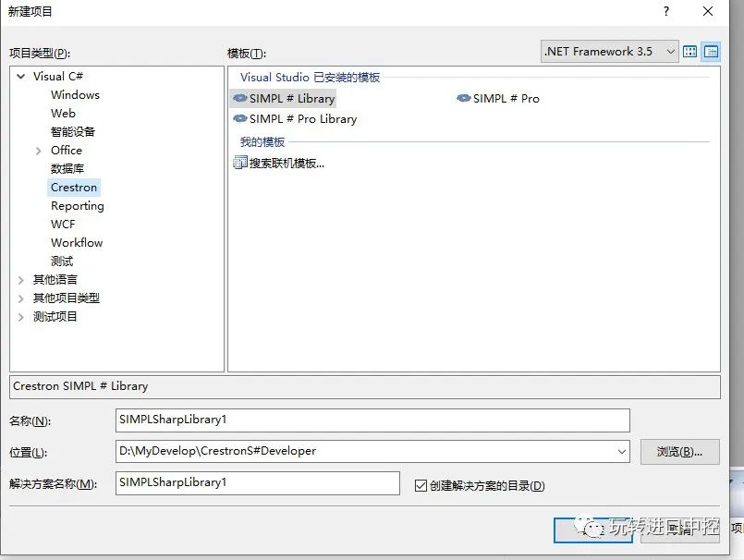Expand the 测试项目 node
The height and width of the screenshot is (560, 744).
(21, 317)
